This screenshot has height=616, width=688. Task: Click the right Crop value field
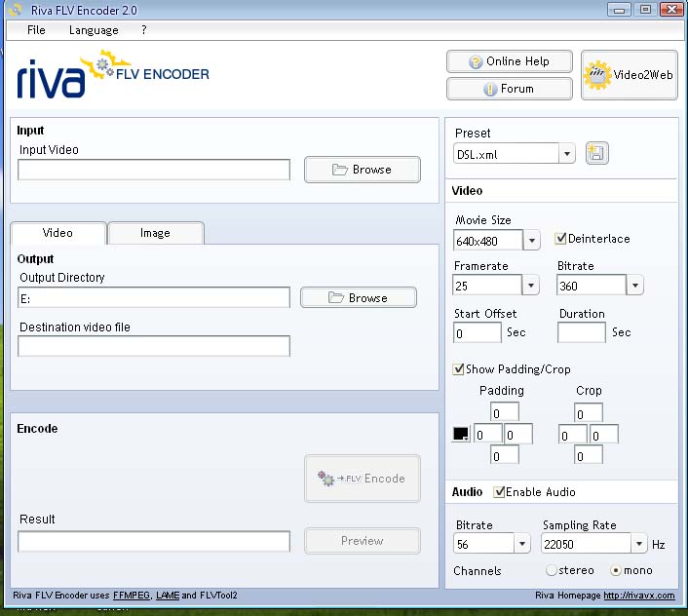[604, 435]
